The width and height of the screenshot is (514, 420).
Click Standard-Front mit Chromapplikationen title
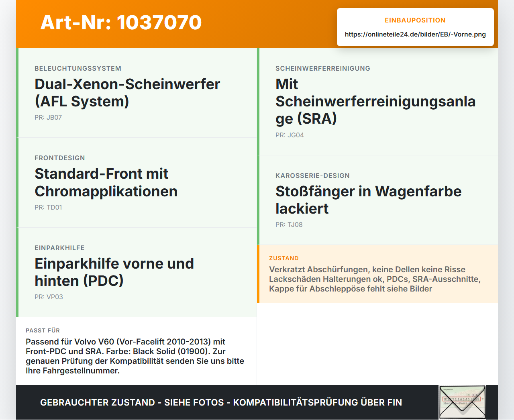(x=106, y=182)
